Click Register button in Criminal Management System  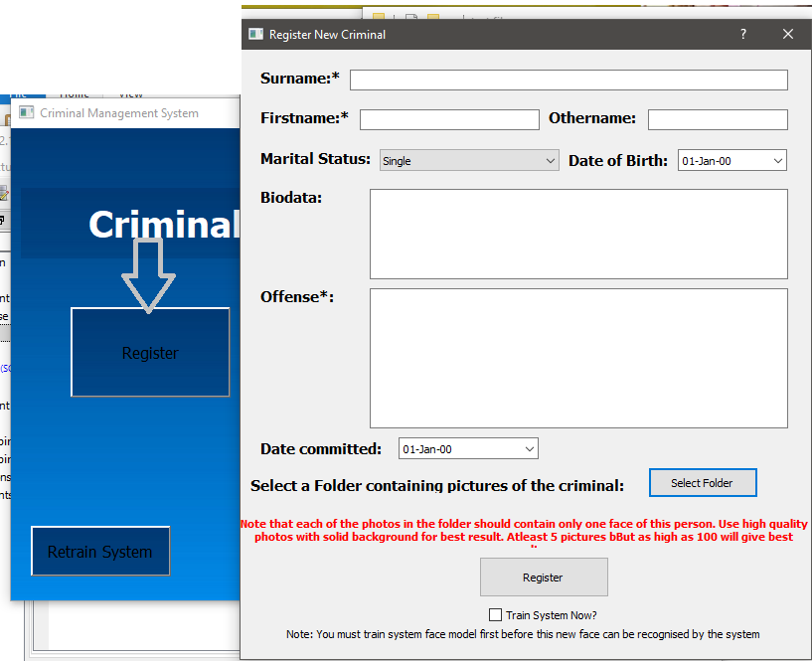point(150,352)
